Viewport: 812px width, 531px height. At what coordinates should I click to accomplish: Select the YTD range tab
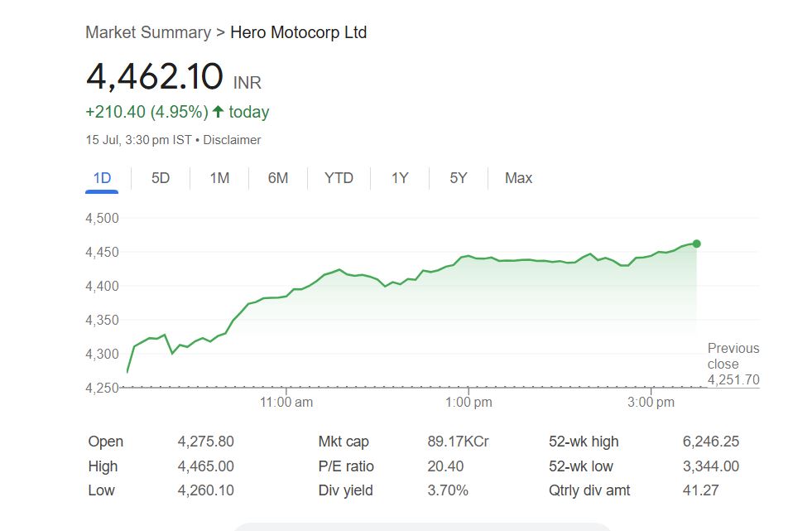[339, 178]
